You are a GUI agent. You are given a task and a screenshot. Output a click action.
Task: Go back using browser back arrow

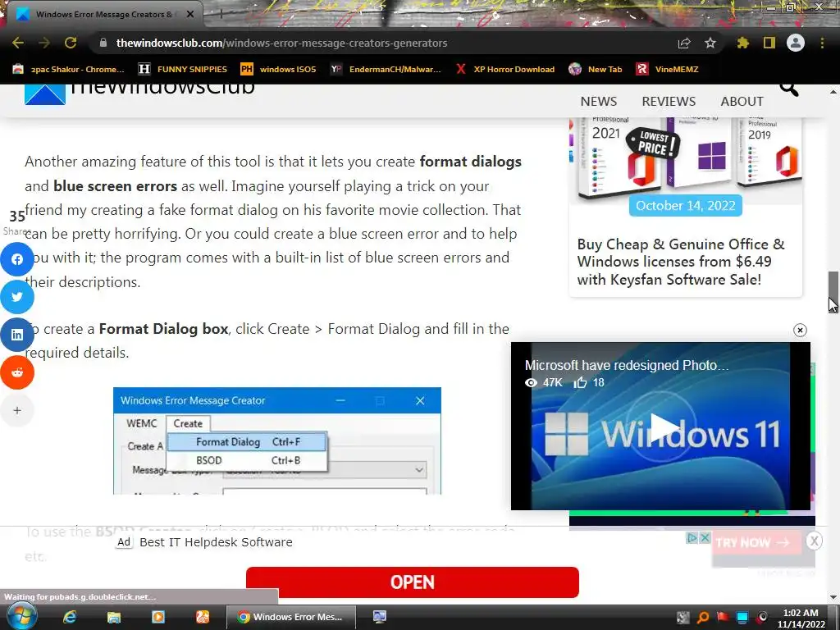(18, 43)
